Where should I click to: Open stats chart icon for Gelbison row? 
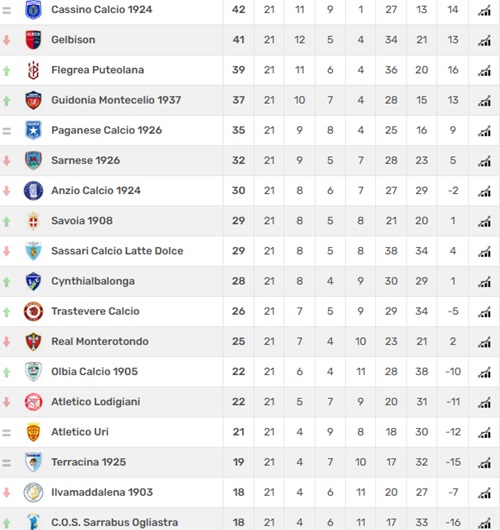[484, 41]
